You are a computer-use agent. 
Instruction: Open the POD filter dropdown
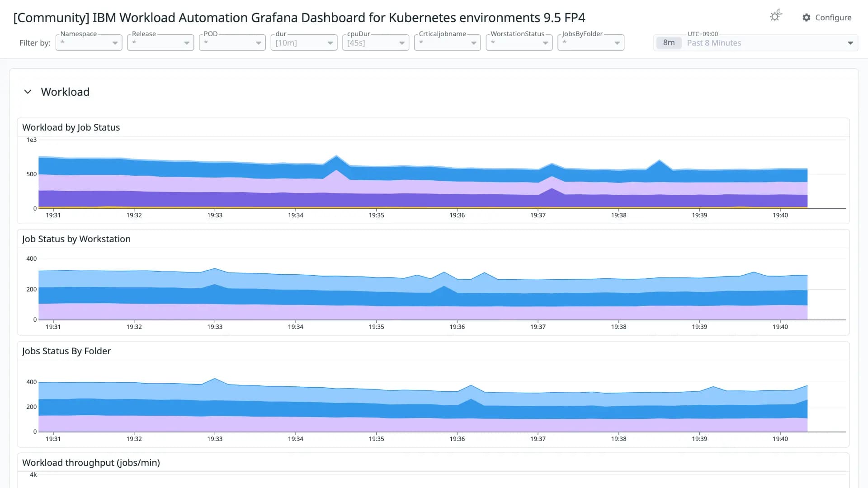coord(232,42)
